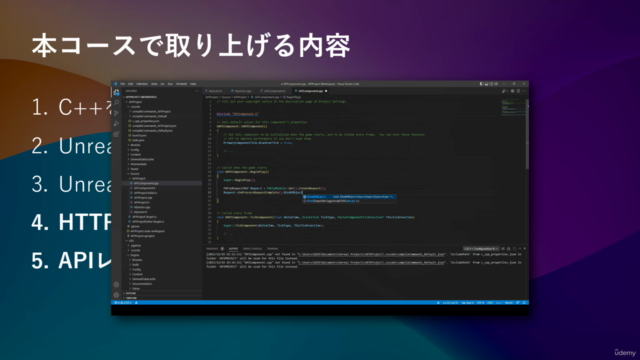Toggle primary sidebar with the title bar layout icon
The height and width of the screenshot is (360, 640).
[x=482, y=84]
